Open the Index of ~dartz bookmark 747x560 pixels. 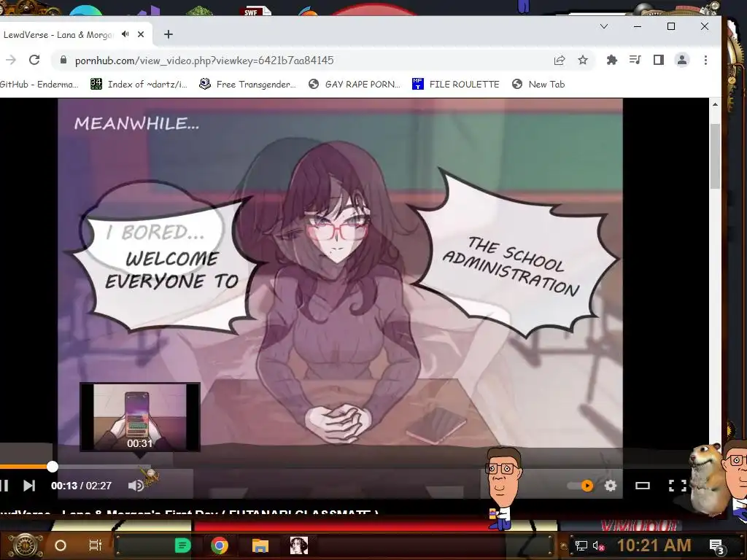tap(139, 85)
